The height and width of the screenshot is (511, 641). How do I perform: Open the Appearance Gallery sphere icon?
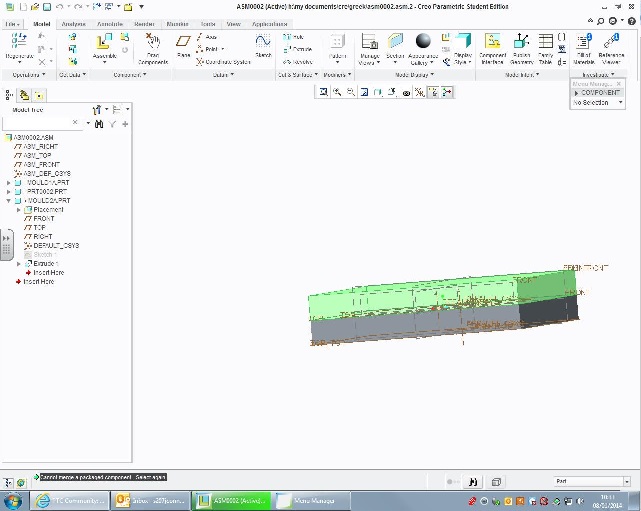pyautogui.click(x=423, y=41)
